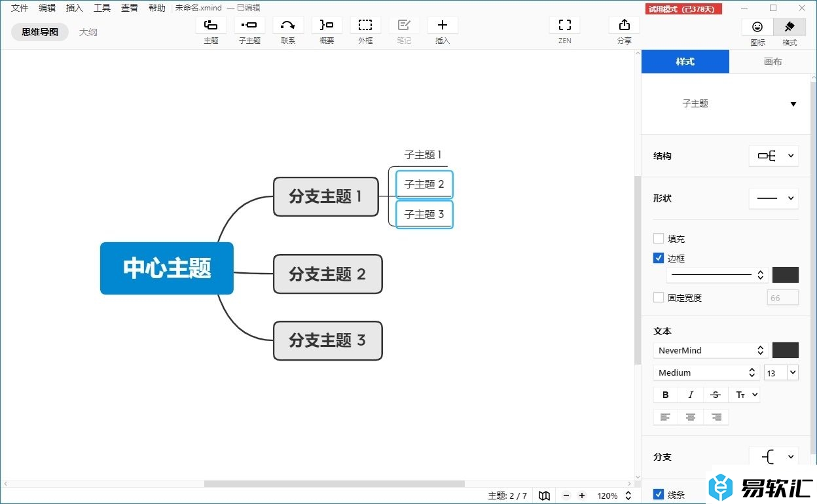Open the 插入 plus icon

(x=443, y=25)
